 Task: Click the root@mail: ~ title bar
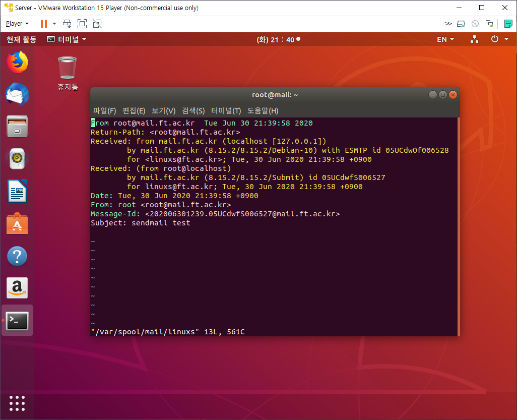pyautogui.click(x=275, y=95)
